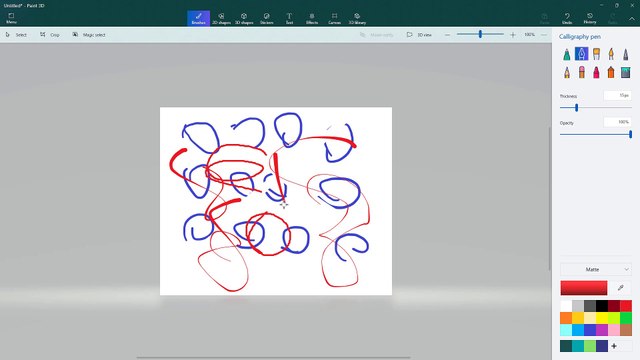Pick the bright red palette swatch

coord(626,306)
